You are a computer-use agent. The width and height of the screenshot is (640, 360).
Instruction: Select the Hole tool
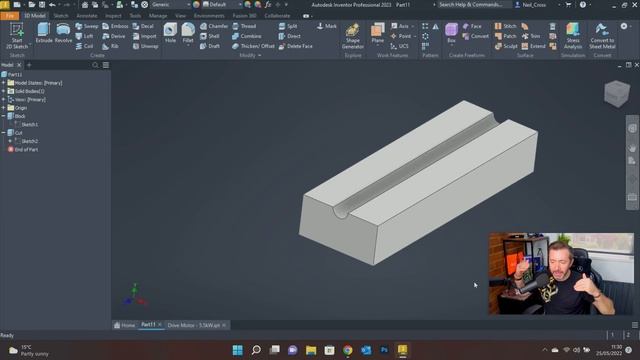click(170, 33)
